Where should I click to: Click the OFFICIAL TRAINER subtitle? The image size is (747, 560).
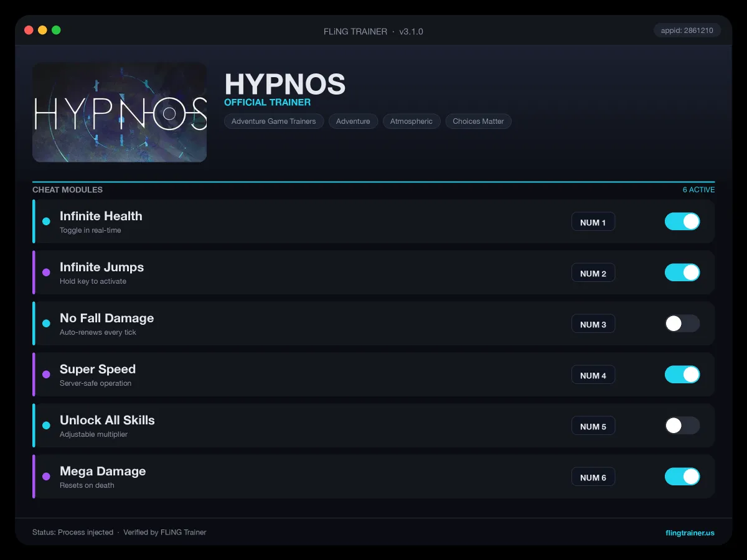click(x=267, y=102)
